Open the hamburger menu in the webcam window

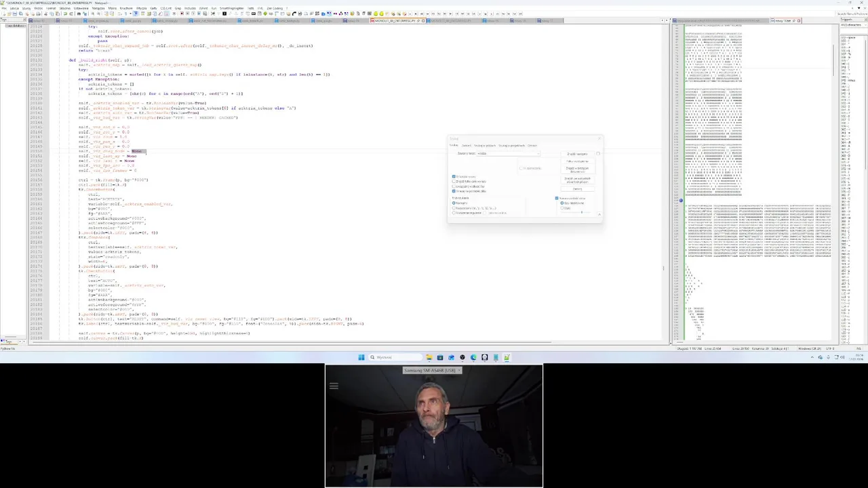(333, 386)
